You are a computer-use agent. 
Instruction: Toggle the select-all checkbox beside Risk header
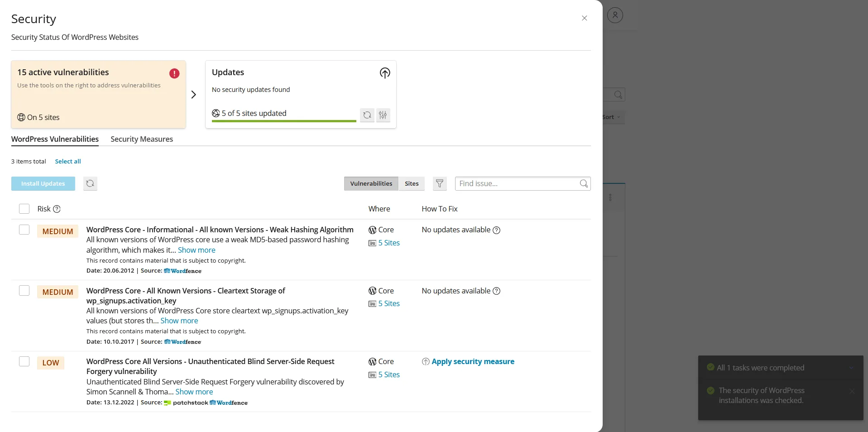click(24, 209)
